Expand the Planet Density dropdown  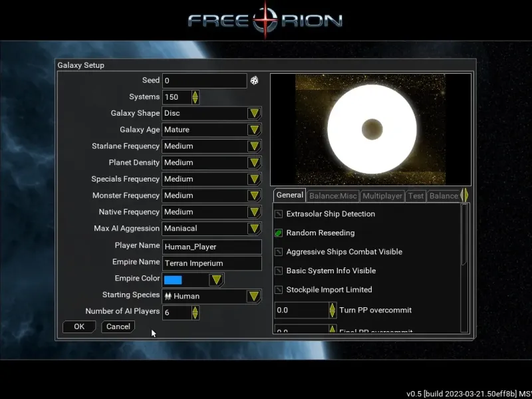click(254, 162)
